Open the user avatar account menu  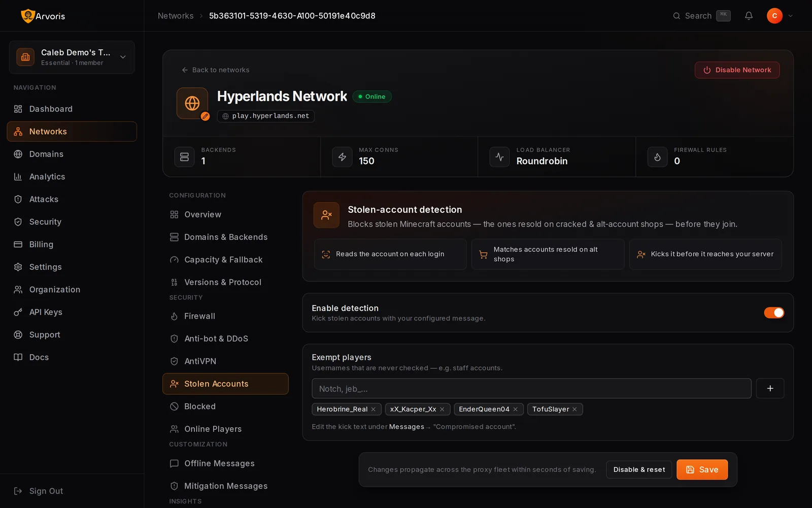[x=774, y=16]
